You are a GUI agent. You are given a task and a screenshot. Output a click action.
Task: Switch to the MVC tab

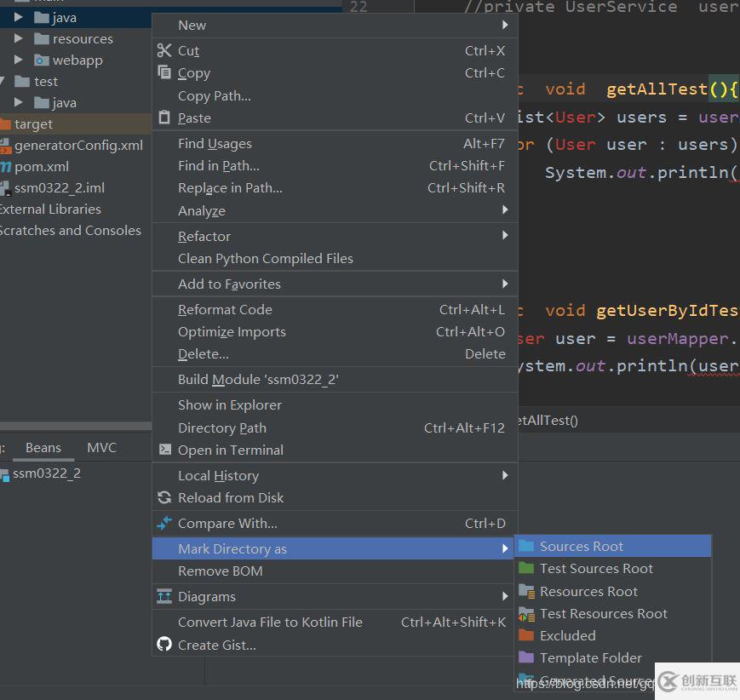(x=101, y=447)
